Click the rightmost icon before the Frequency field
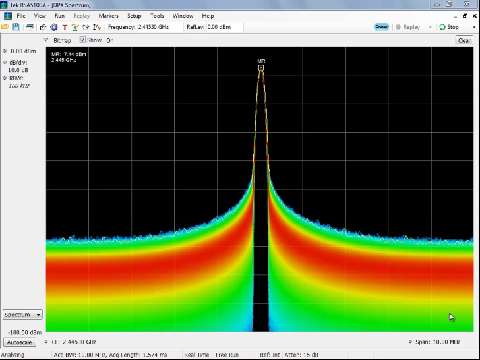480x360 pixels. click(x=97, y=27)
